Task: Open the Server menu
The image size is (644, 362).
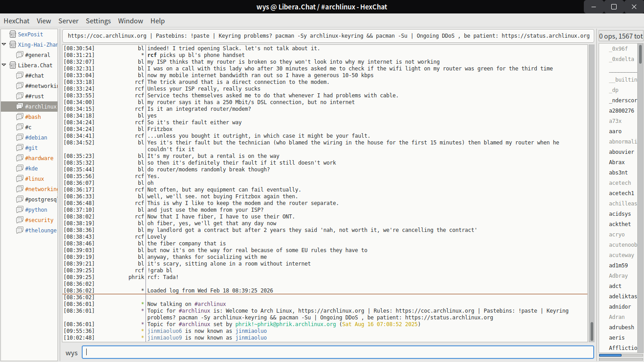Action: click(68, 21)
